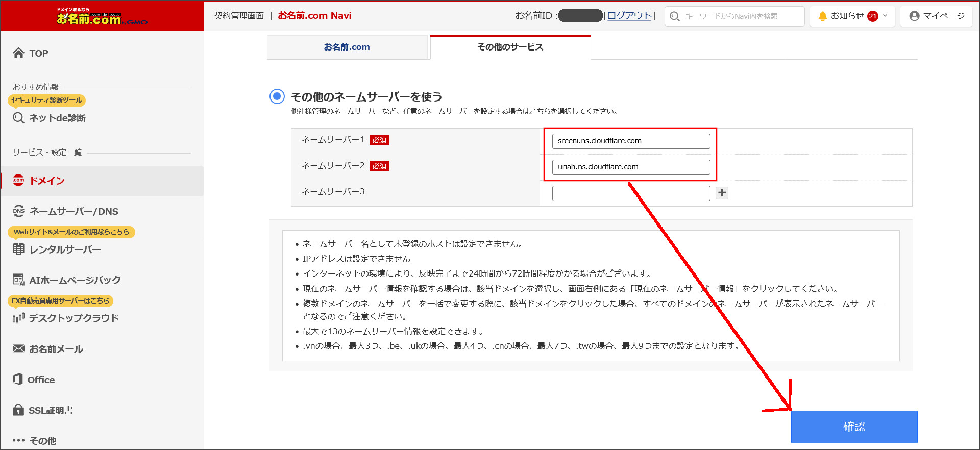Viewport: 980px width, 450px height.
Task: Click the マイページ user icon
Action: pyautogui.click(x=914, y=16)
